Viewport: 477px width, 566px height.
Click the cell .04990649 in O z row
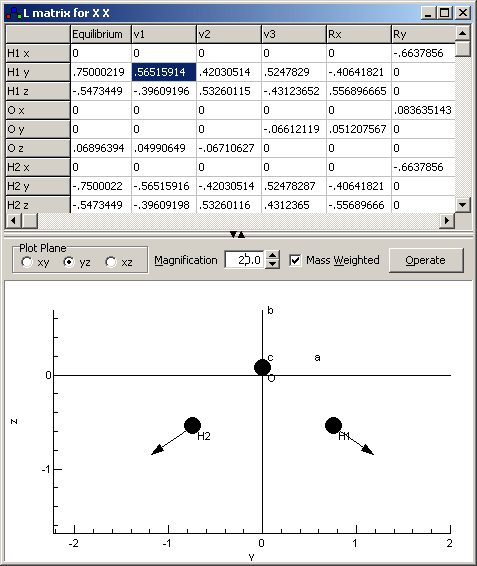(164, 148)
